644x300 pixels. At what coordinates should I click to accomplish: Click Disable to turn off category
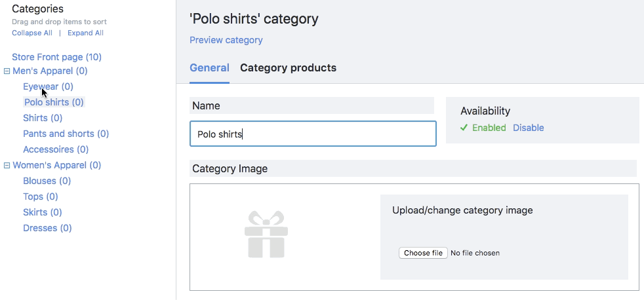(528, 128)
